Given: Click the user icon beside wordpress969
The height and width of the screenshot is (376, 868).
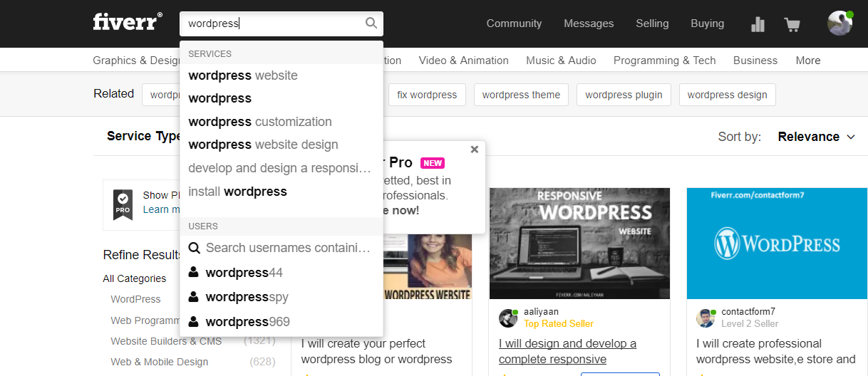Looking at the screenshot, I should [x=194, y=321].
